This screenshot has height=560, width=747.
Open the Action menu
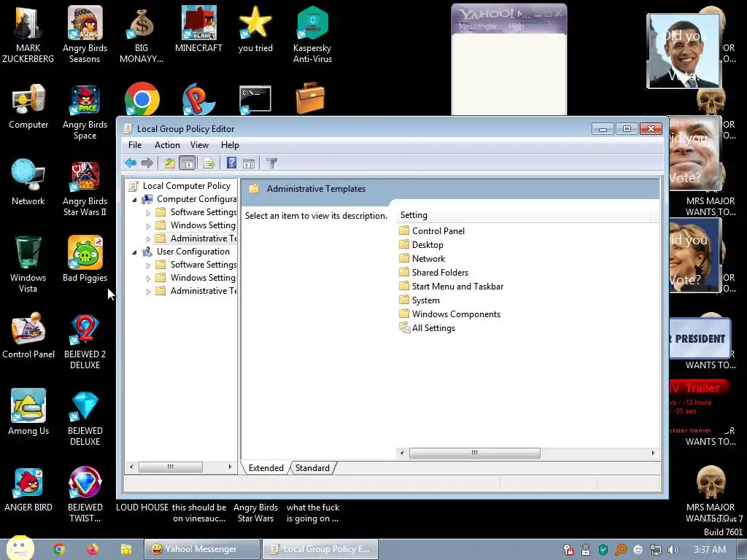pyautogui.click(x=167, y=145)
